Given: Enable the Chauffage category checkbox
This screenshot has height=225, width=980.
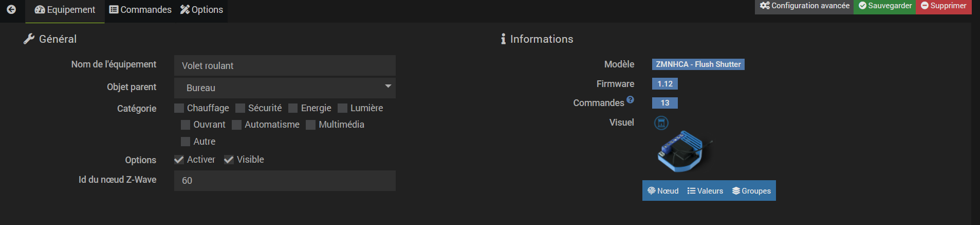Looking at the screenshot, I should point(179,108).
